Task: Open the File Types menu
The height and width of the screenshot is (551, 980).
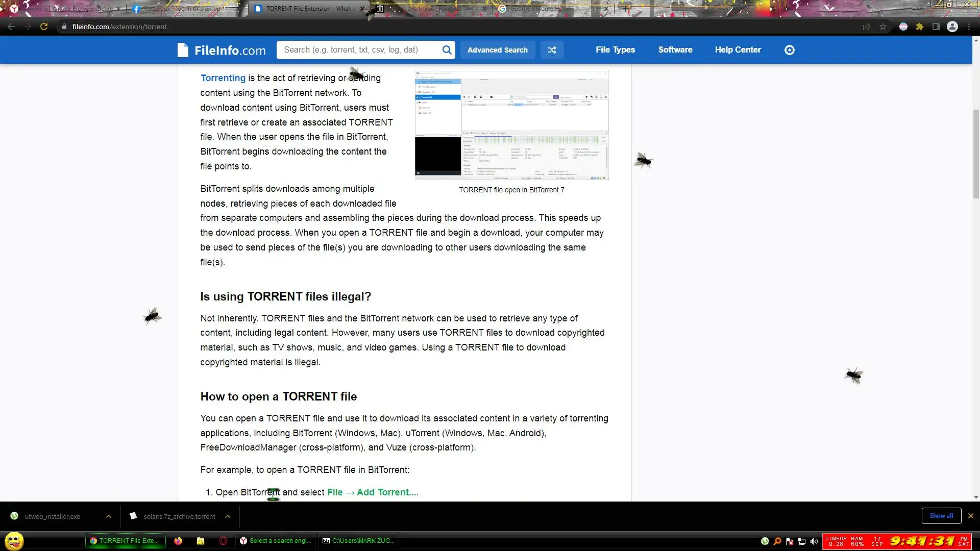Action: [615, 50]
